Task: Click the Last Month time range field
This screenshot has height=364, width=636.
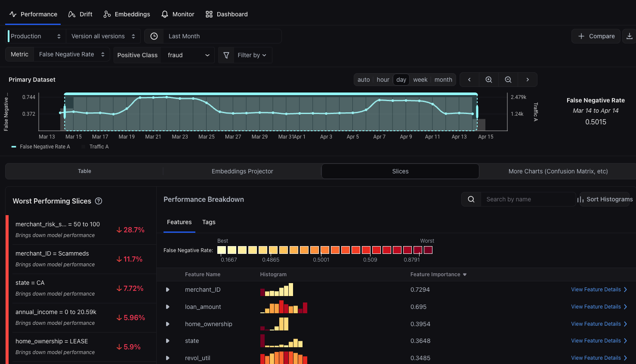Action: coord(222,36)
